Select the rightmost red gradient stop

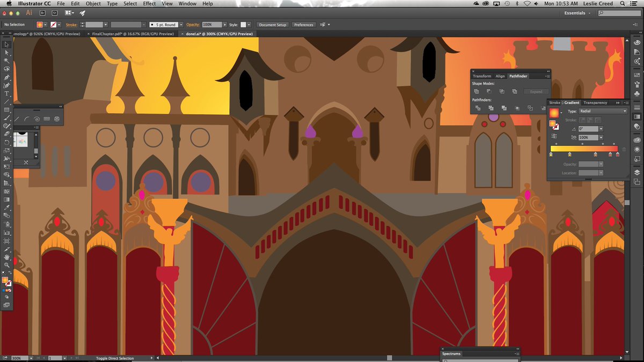pos(618,154)
